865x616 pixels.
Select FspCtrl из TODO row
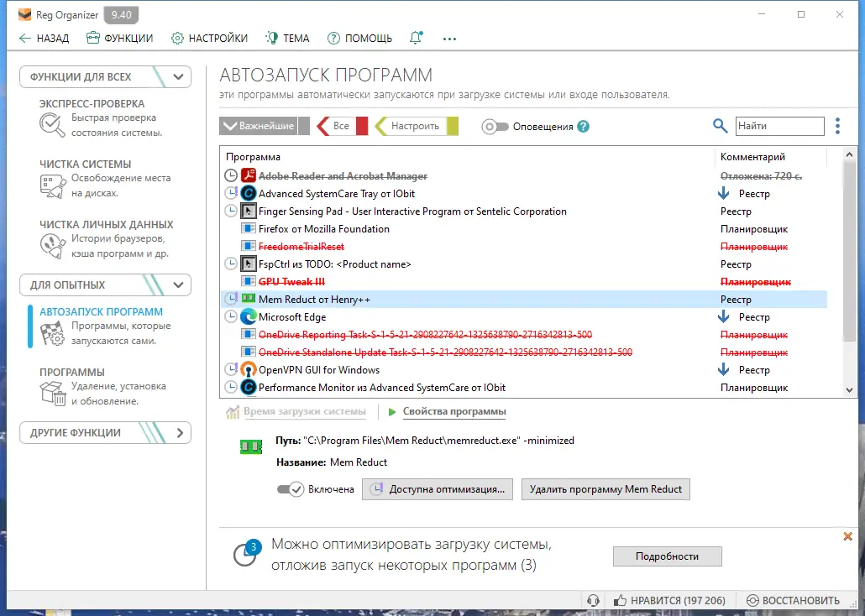click(x=523, y=264)
